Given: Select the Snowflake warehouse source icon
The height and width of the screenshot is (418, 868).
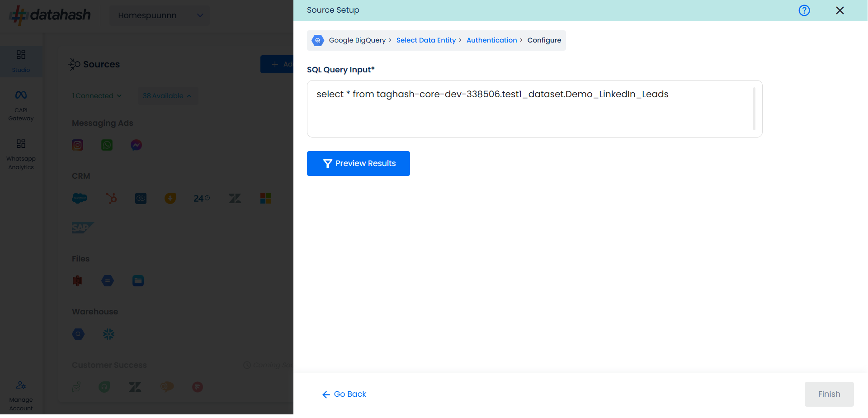Looking at the screenshot, I should (108, 334).
